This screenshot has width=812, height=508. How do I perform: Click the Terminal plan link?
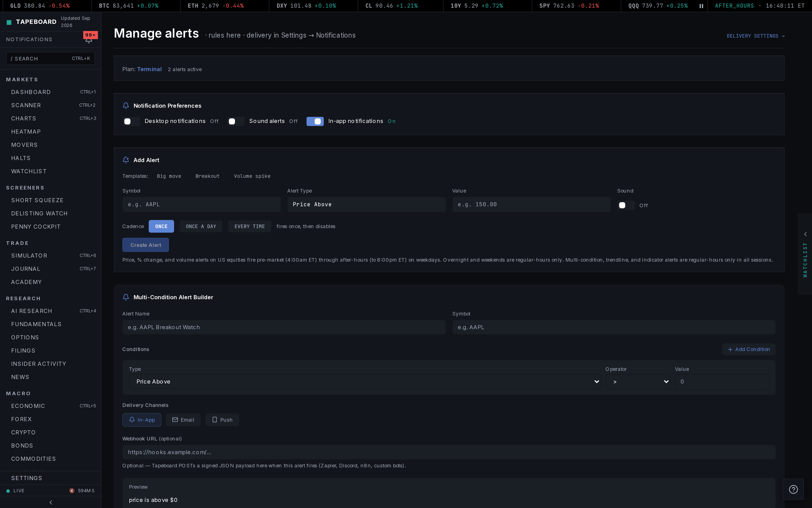(x=149, y=69)
